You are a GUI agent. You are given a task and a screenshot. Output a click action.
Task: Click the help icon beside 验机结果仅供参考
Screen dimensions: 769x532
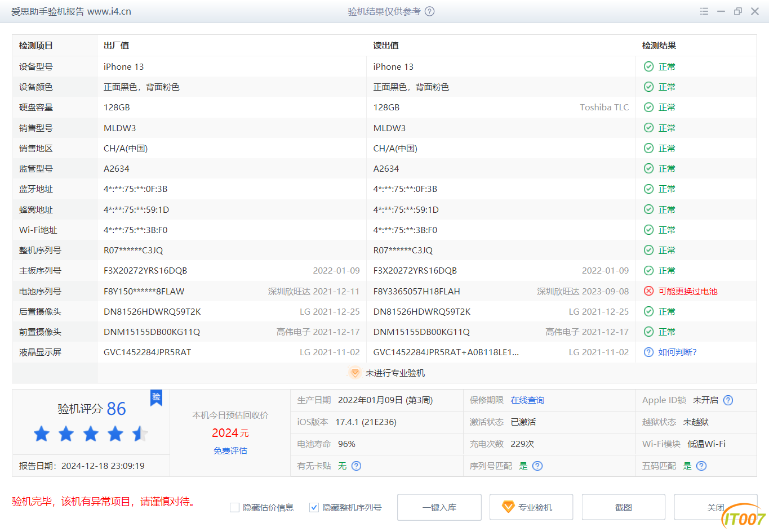click(429, 11)
